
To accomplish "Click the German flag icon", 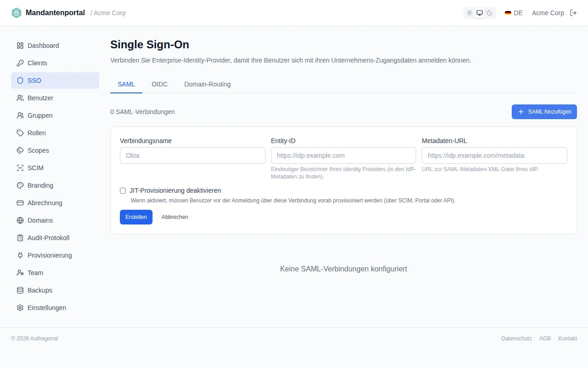I will [x=508, y=13].
